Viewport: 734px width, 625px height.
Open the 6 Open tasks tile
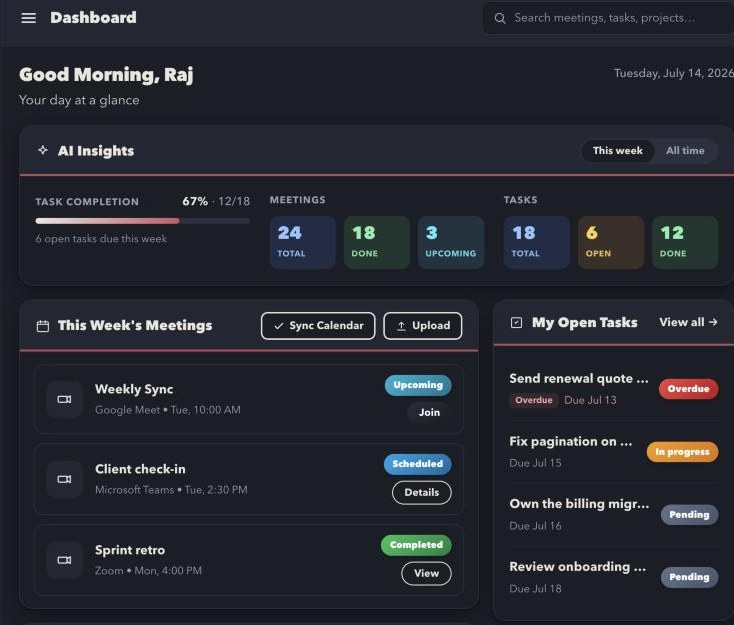611,243
